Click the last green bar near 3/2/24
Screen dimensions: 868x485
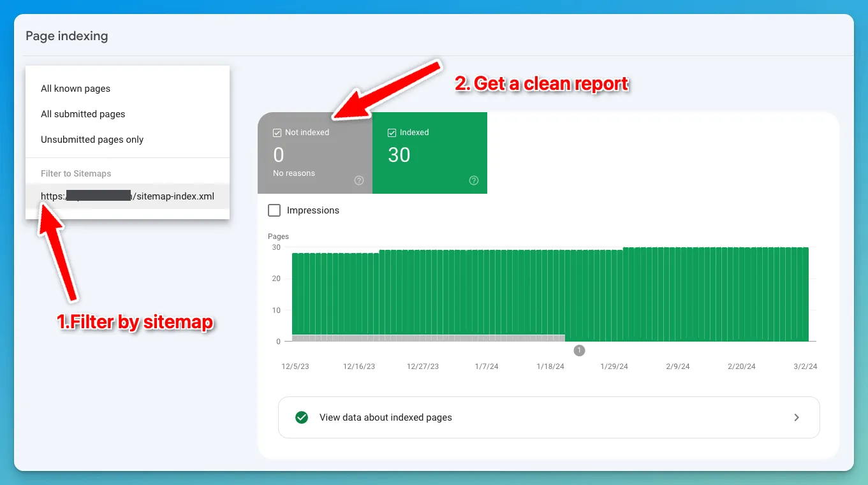(805, 293)
